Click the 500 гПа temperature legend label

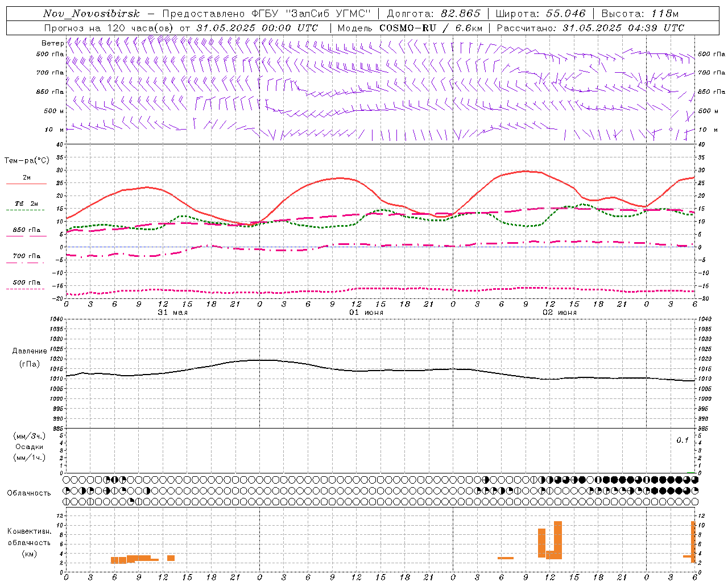pyautogui.click(x=27, y=282)
